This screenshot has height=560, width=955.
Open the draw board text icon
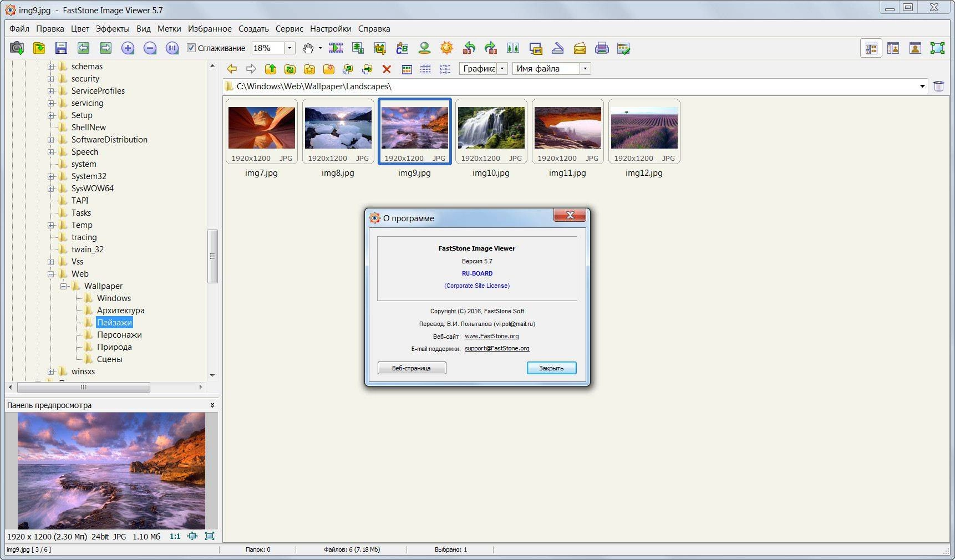click(x=402, y=48)
